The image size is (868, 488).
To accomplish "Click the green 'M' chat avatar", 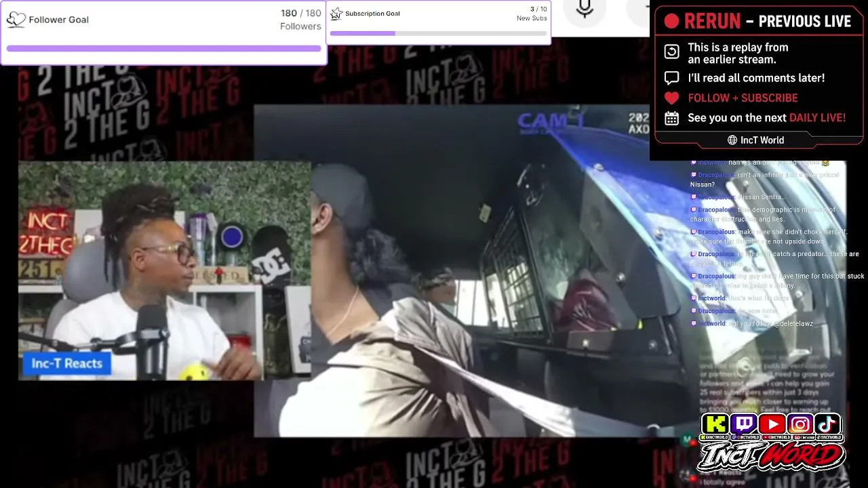I will click(687, 439).
